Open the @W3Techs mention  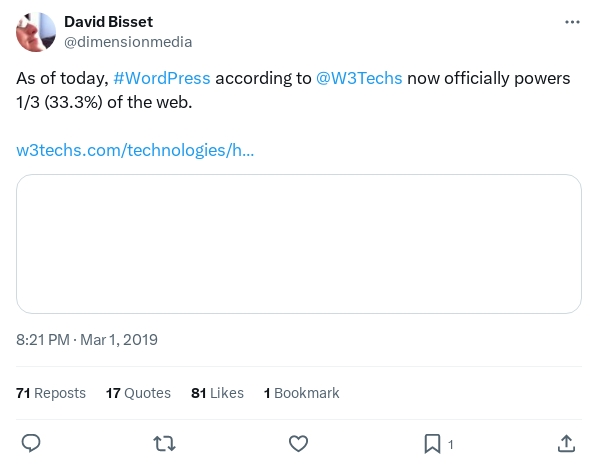(x=359, y=78)
